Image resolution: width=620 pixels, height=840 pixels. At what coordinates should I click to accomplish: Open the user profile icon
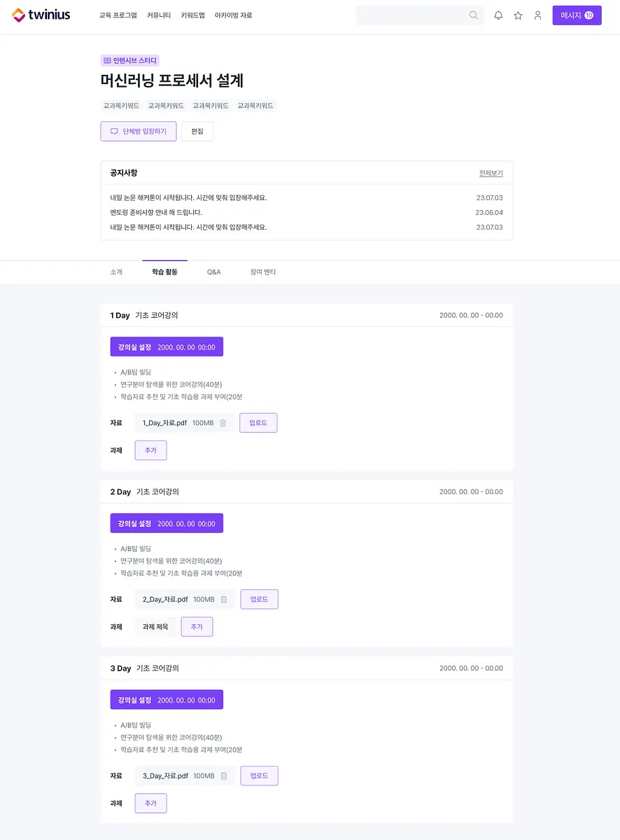537,15
